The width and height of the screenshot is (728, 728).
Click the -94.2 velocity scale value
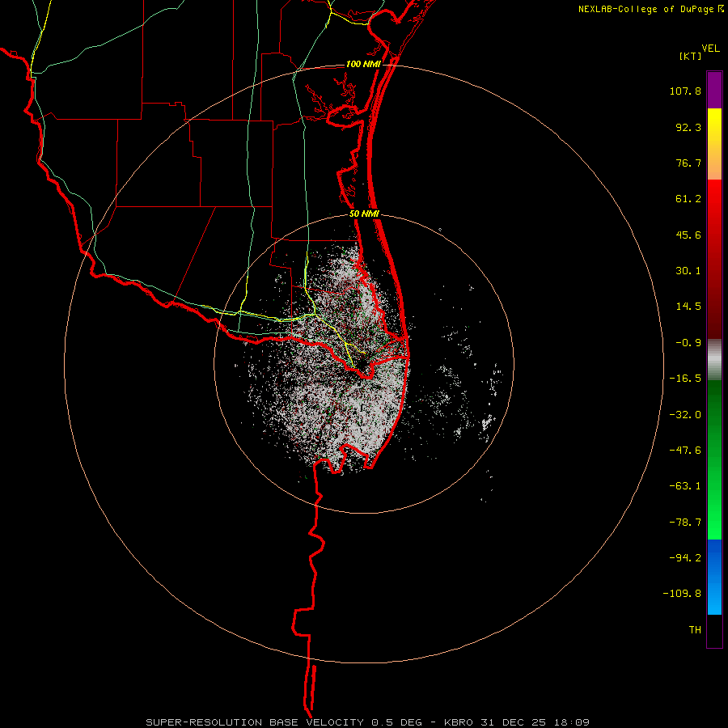coord(685,557)
